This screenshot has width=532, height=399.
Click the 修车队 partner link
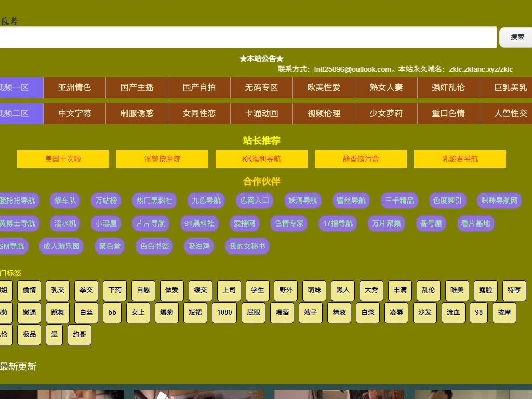[x=65, y=201]
